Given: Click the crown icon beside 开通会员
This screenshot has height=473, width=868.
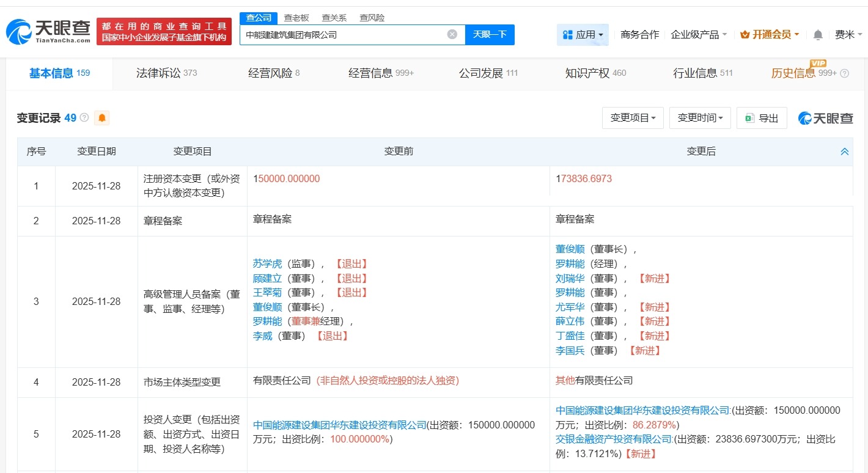Looking at the screenshot, I should (x=745, y=34).
